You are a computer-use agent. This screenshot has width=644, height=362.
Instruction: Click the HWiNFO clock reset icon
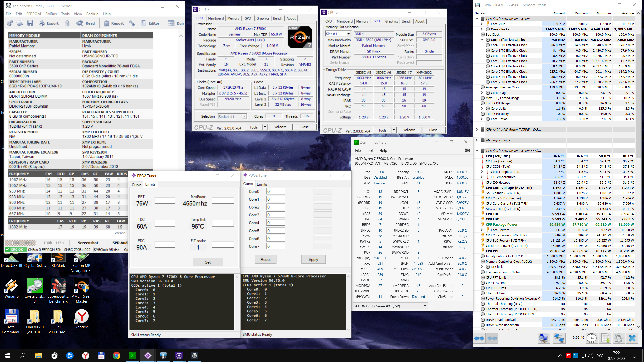[591, 338]
